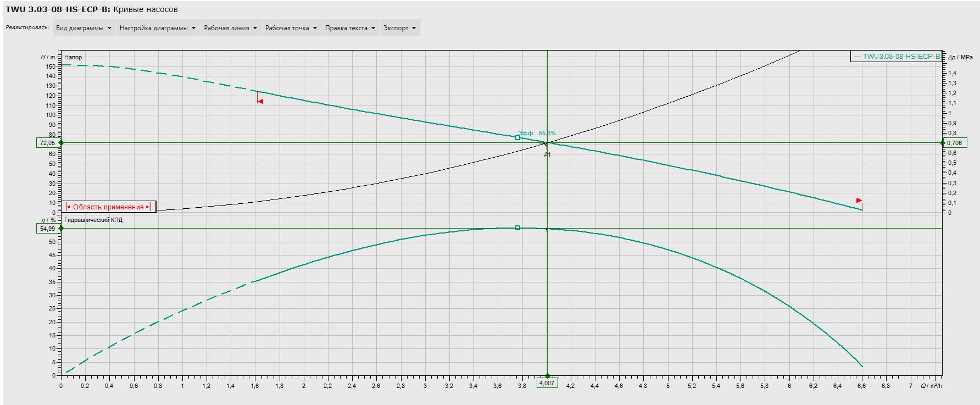Select the A1 duty point marker
The height and width of the screenshot is (405, 980).
click(547, 154)
